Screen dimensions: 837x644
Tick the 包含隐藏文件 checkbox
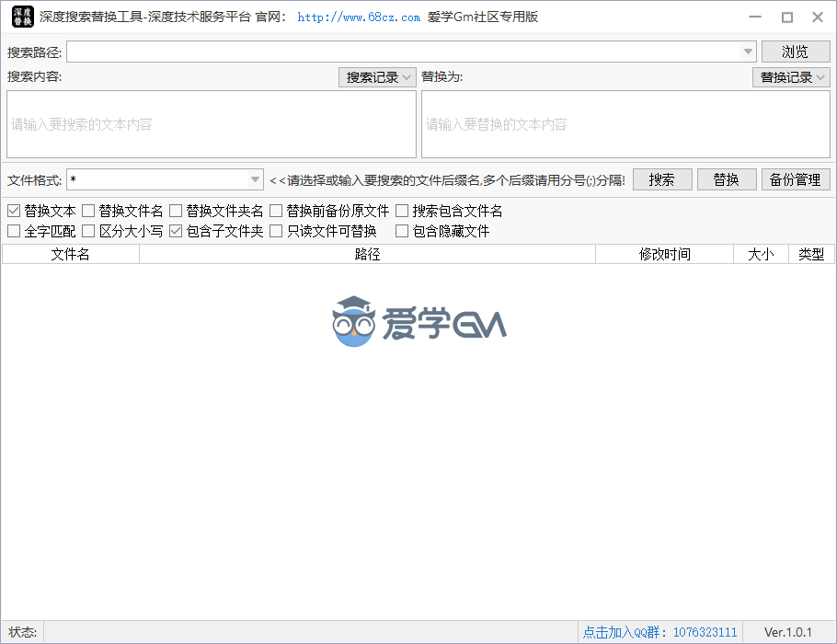coord(402,231)
